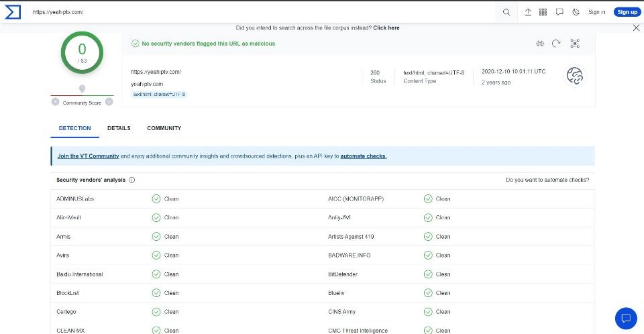Switch to the DETECTION tab

[74, 128]
